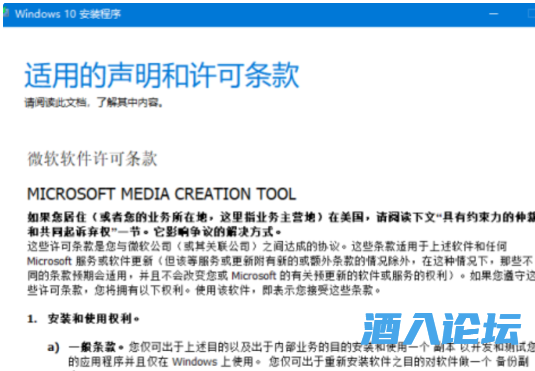
Task: Click the line starting 些许可条款，您将拥有以下权利
Action: (204, 290)
